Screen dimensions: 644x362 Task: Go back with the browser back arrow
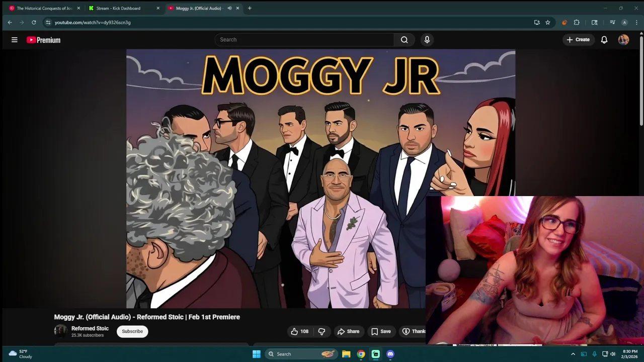coord(10,22)
